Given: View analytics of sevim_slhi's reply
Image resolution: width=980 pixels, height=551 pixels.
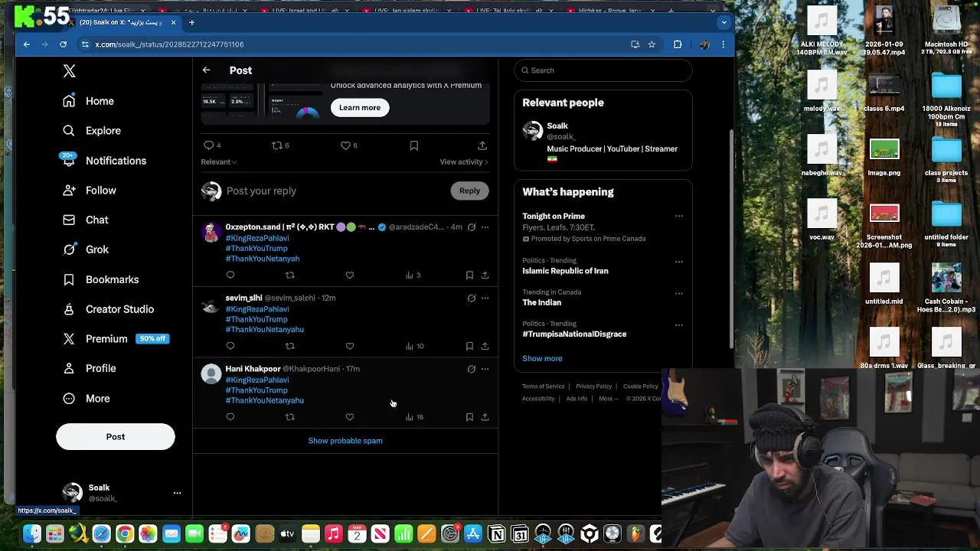Looking at the screenshot, I should click(414, 346).
